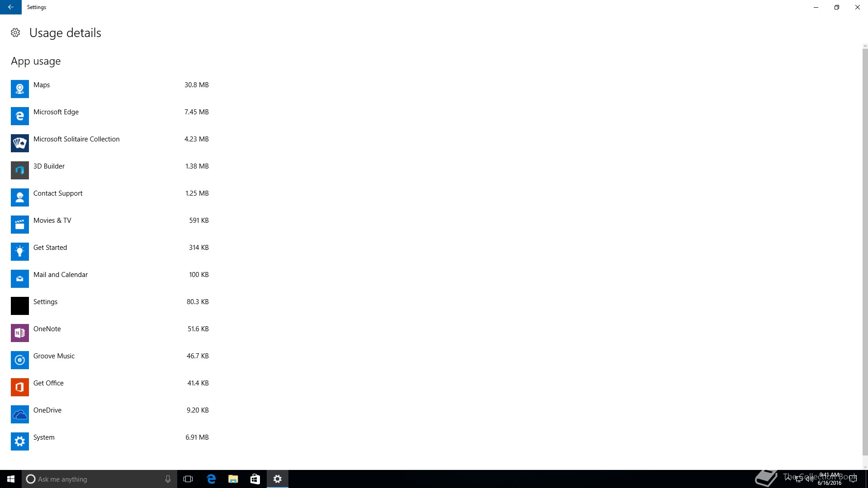Open the Windows Start menu
Image resolution: width=868 pixels, height=488 pixels.
[11, 479]
